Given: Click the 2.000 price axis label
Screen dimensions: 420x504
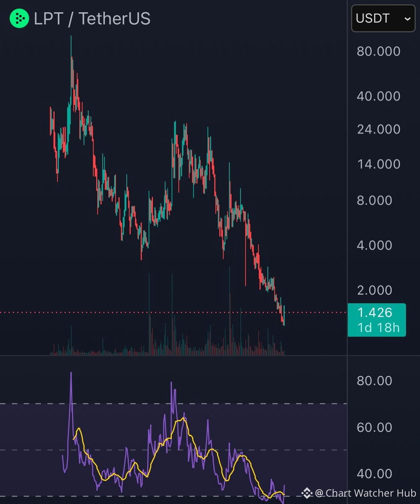Looking at the screenshot, I should [x=375, y=290].
